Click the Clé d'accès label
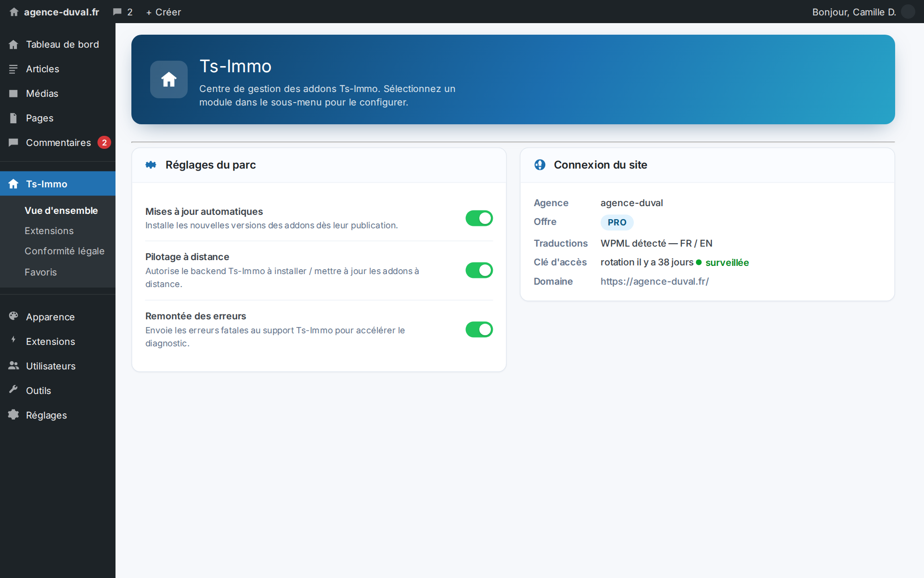The image size is (924, 578). click(560, 262)
